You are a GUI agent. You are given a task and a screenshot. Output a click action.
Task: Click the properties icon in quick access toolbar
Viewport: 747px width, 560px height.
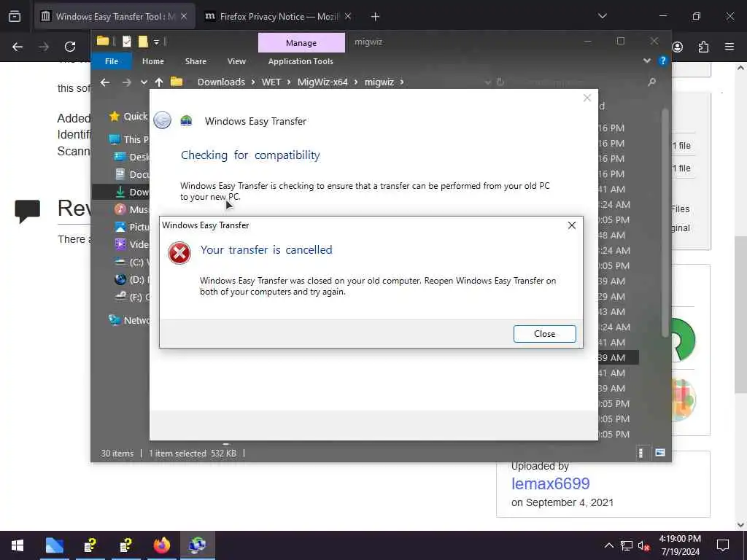[127, 42]
